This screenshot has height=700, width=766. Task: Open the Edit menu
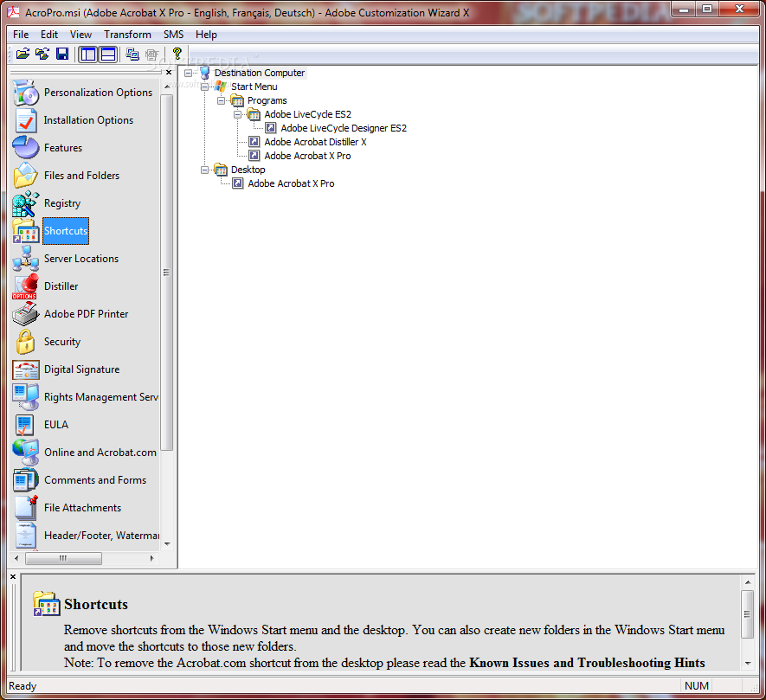48,35
